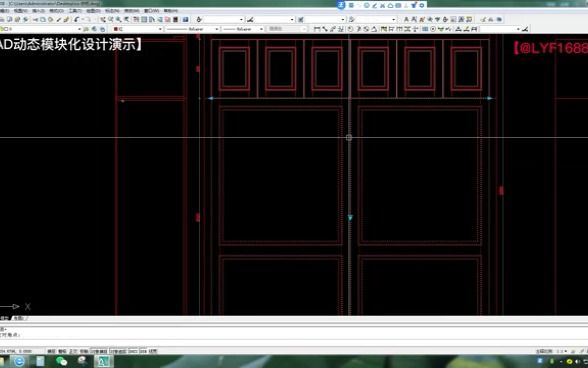Open the Window (窗口) menu
Screen dimensions: 588x368
[152, 11]
